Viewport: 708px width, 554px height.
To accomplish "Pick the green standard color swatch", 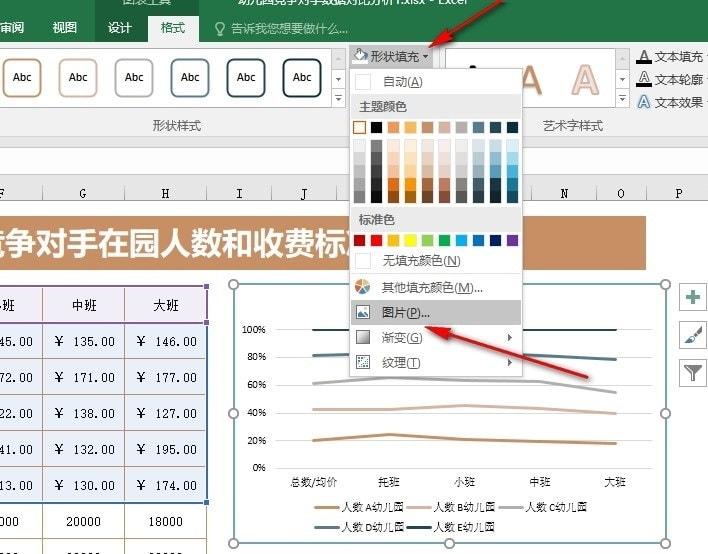I will [x=444, y=240].
